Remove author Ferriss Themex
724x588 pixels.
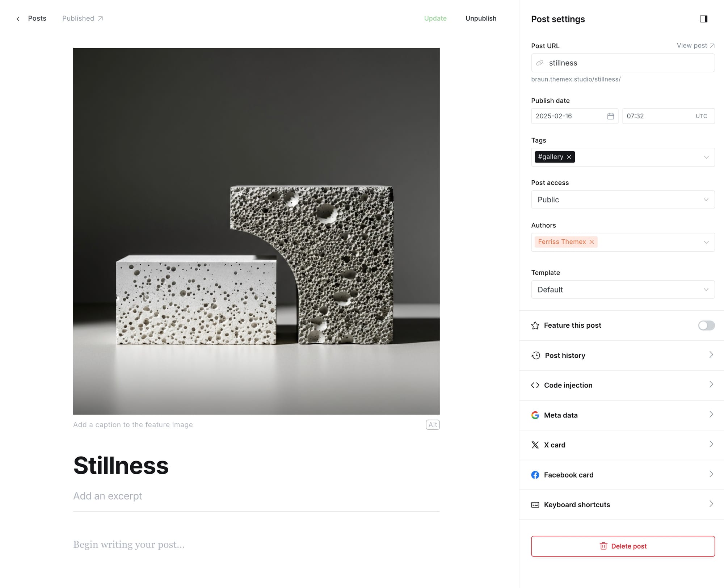pos(592,242)
